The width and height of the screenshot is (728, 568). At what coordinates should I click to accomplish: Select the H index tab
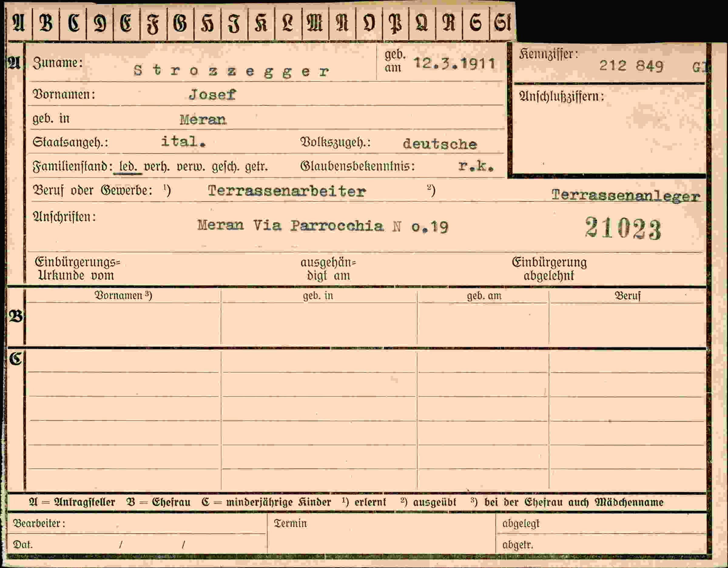tap(207, 23)
